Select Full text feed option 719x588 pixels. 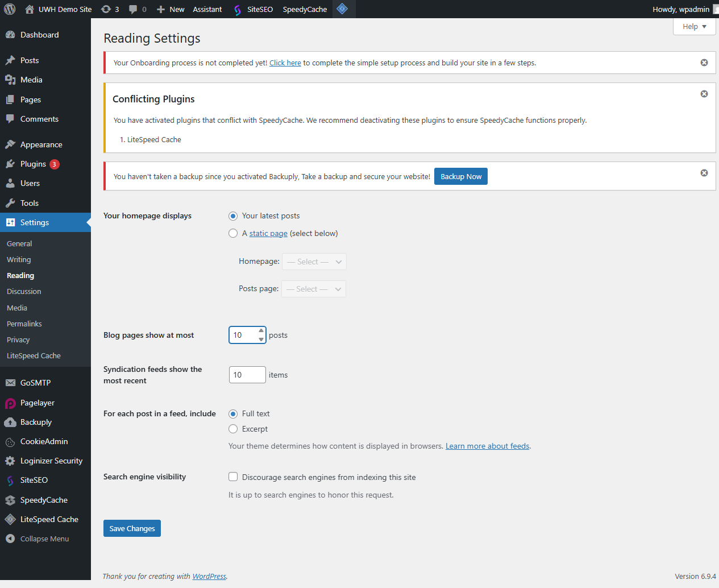point(233,414)
